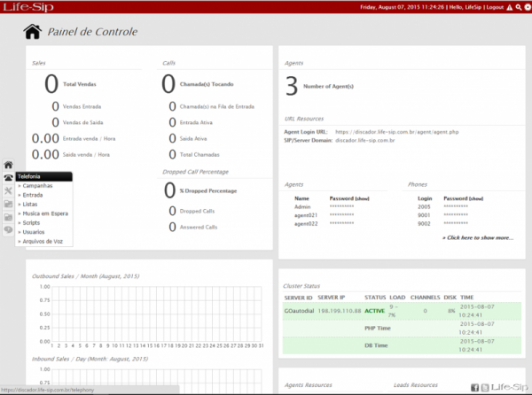The height and width of the screenshot is (395, 532).
Task: Click % Dropped Percentage value
Action: click(170, 190)
